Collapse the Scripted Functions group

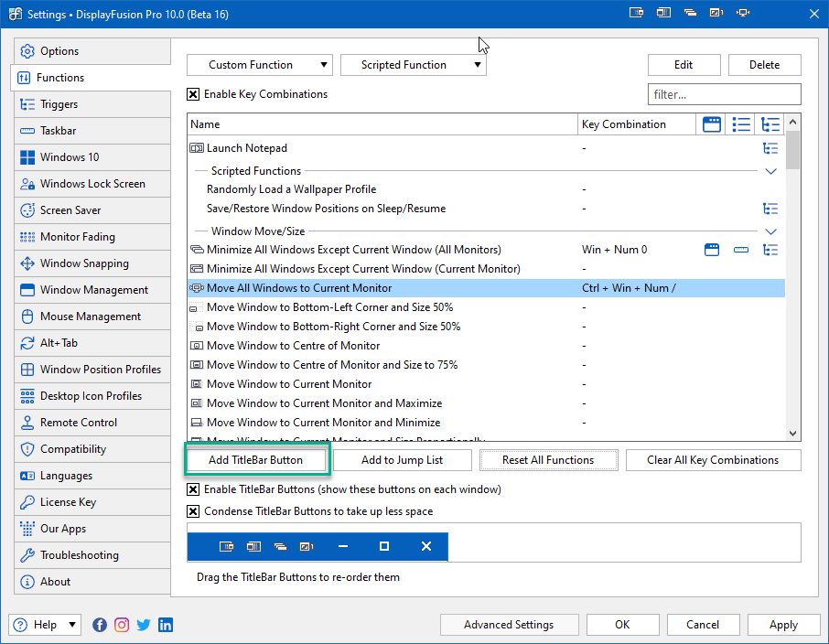[770, 171]
